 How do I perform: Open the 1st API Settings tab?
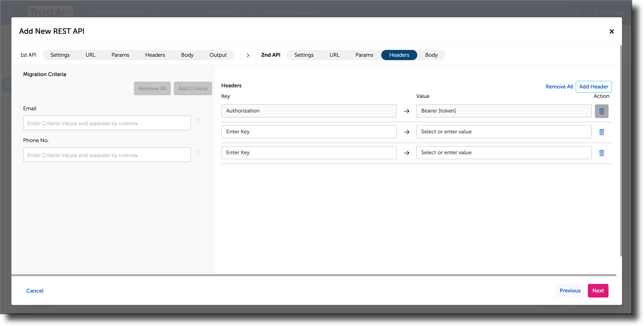[60, 55]
